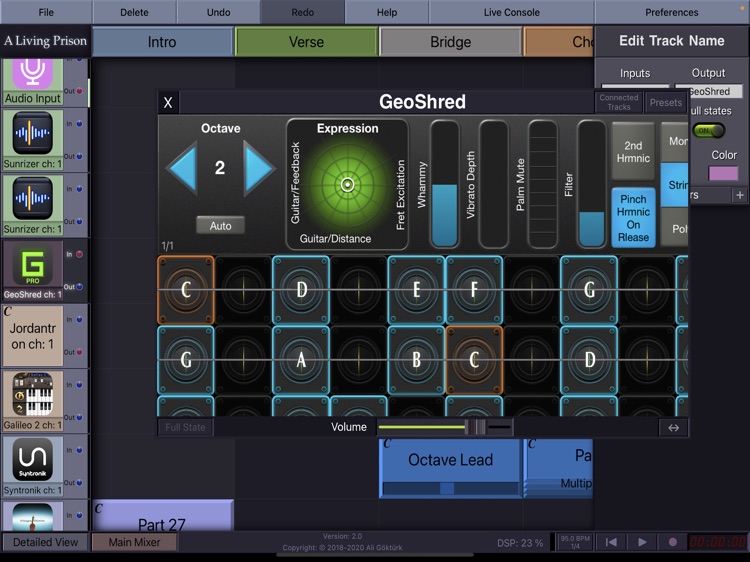Open the Main Mixer
750x562 pixels.
pos(134,542)
